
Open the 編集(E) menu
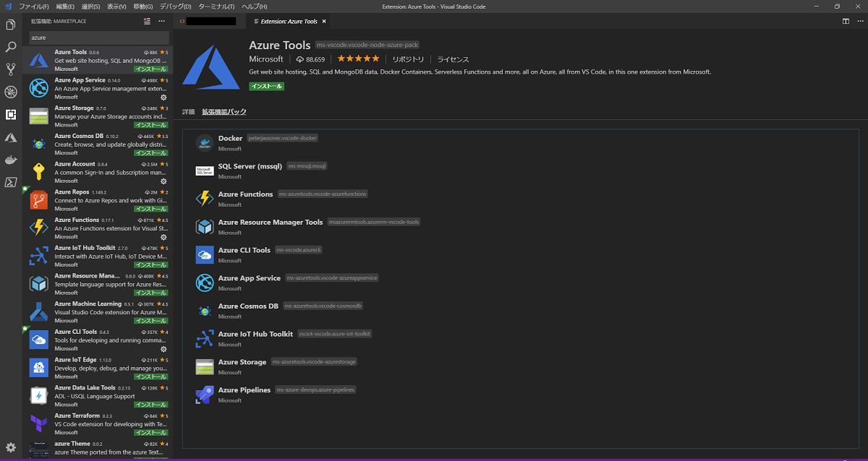pos(65,6)
